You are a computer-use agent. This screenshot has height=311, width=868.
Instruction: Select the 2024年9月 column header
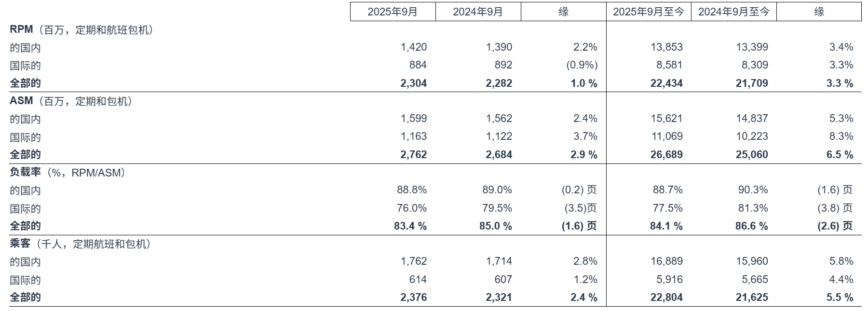pyautogui.click(x=478, y=12)
